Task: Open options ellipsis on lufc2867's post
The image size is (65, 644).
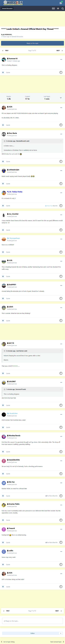Action: 61,382
